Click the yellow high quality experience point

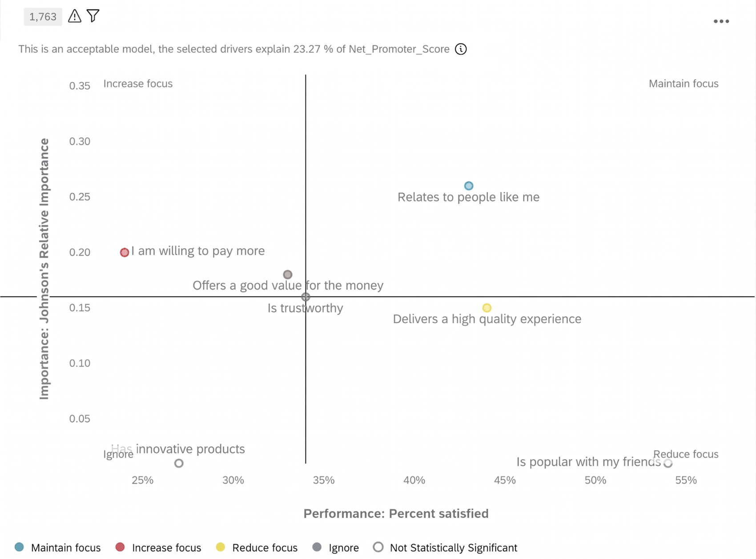click(487, 308)
